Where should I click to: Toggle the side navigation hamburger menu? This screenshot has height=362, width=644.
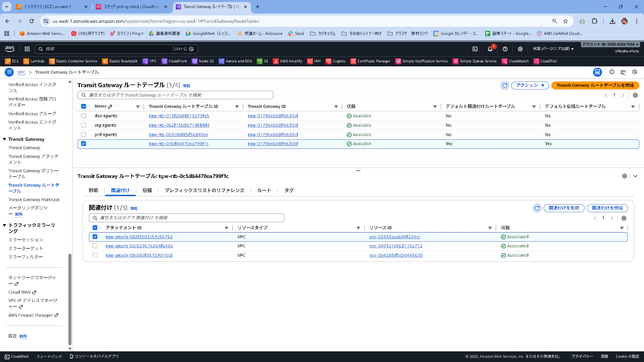tap(9, 72)
